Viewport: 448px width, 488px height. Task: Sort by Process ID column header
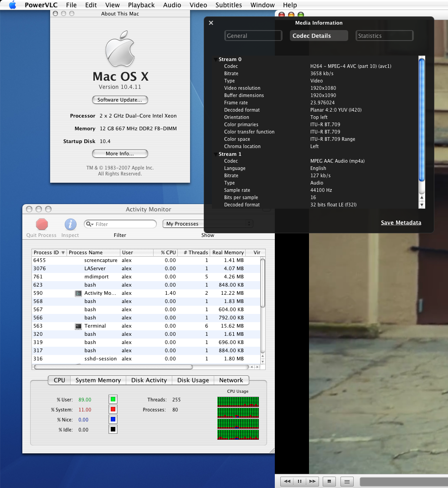pos(49,252)
